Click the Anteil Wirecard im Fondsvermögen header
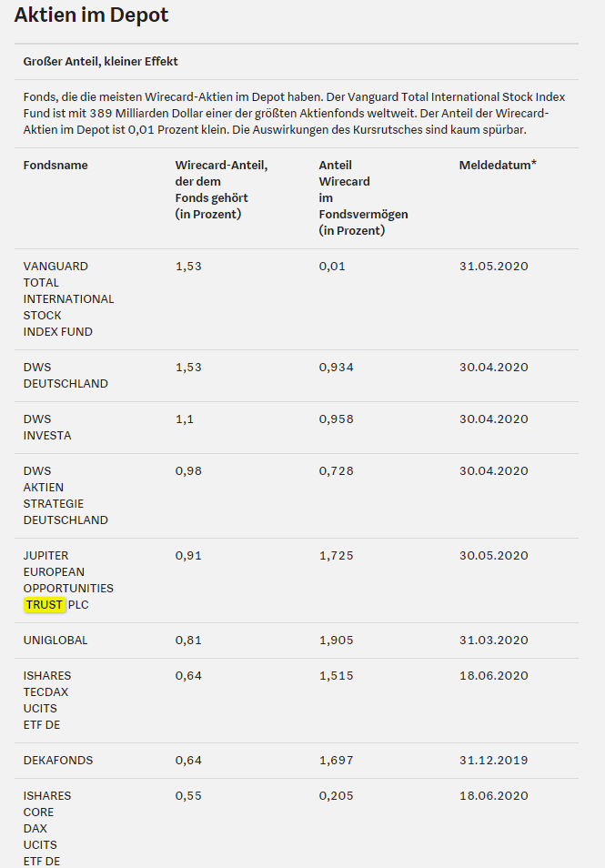This screenshot has height=868, width=605. click(x=363, y=197)
